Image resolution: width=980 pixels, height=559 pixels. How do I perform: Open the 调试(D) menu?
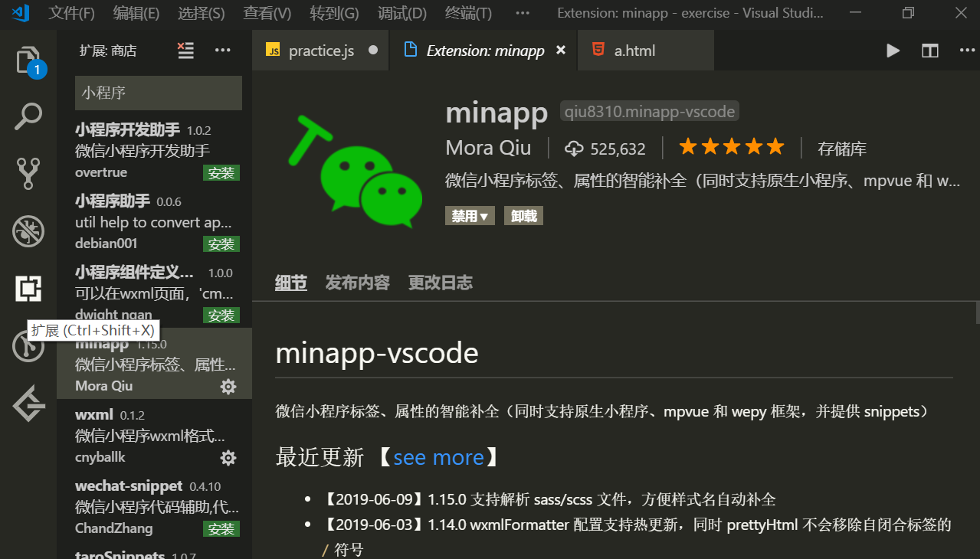tap(402, 13)
